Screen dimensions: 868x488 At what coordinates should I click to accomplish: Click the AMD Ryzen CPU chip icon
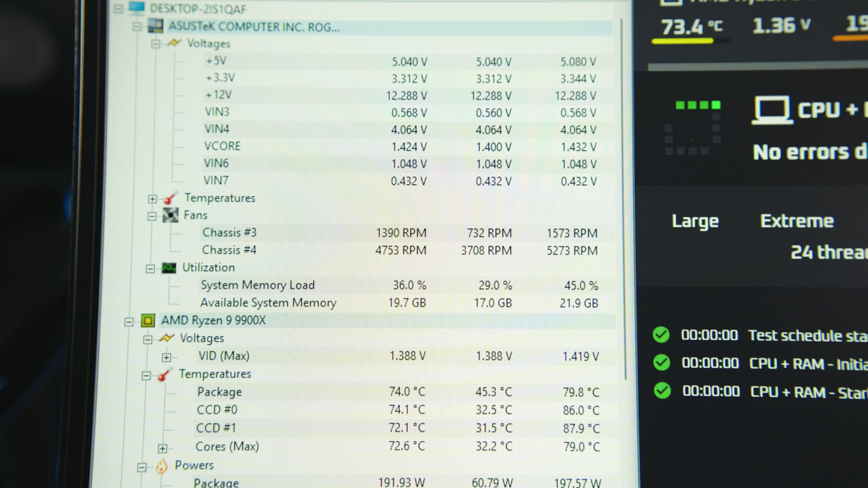coord(148,320)
